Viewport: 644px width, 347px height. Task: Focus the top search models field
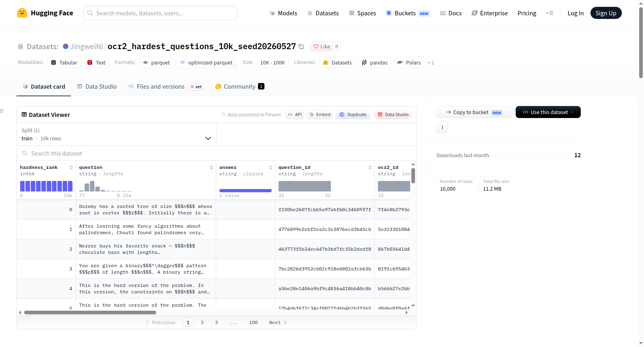pos(160,13)
